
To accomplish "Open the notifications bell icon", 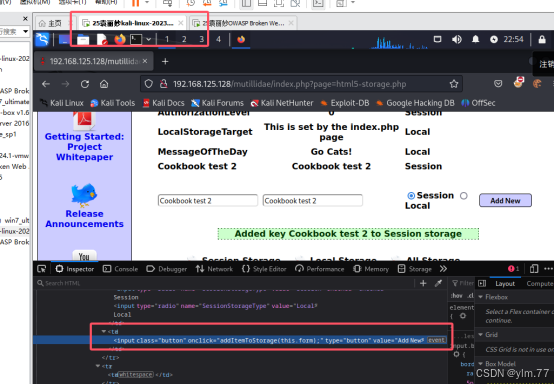I will tap(476, 39).
